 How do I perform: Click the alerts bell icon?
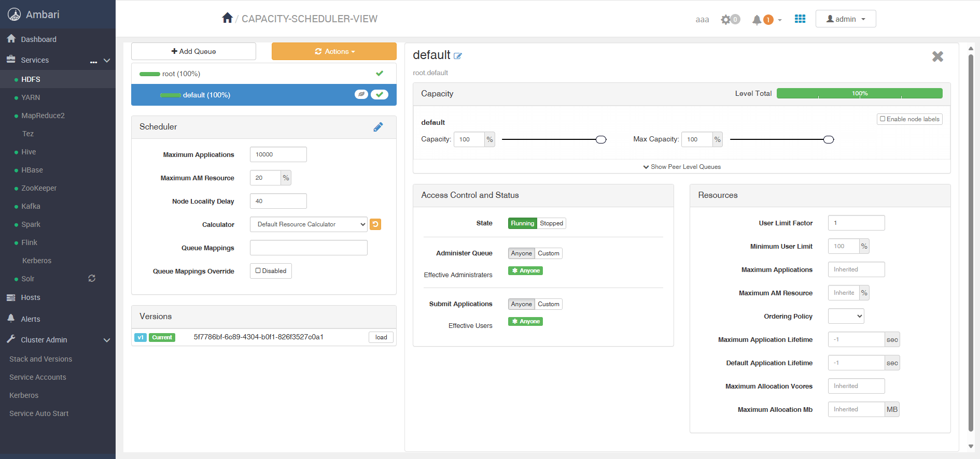(757, 20)
